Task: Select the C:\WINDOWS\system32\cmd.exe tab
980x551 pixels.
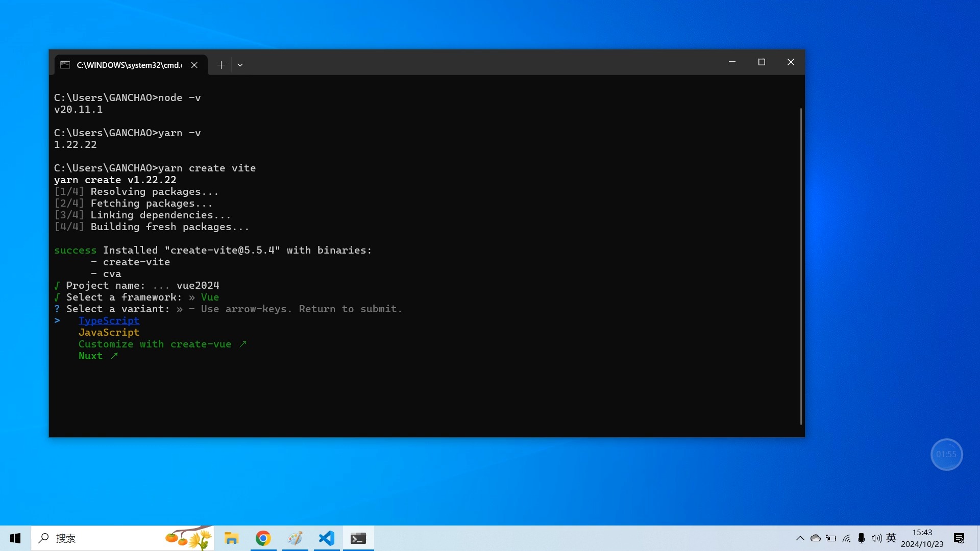Action: (129, 65)
